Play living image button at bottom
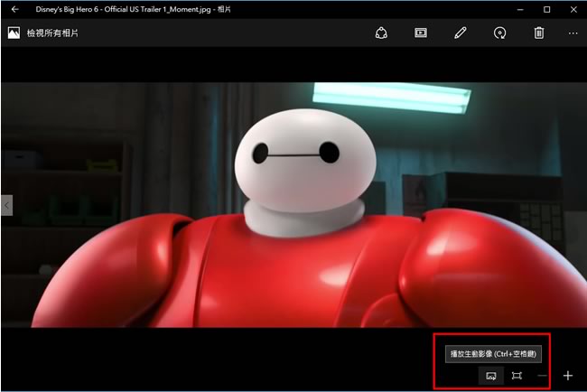 coord(490,376)
